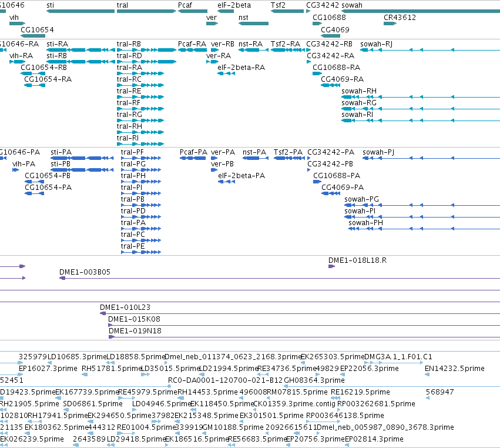Image resolution: width=500 pixels, height=448 pixels.
Task: Click transcript sti-RB label
Action: point(57,56)
